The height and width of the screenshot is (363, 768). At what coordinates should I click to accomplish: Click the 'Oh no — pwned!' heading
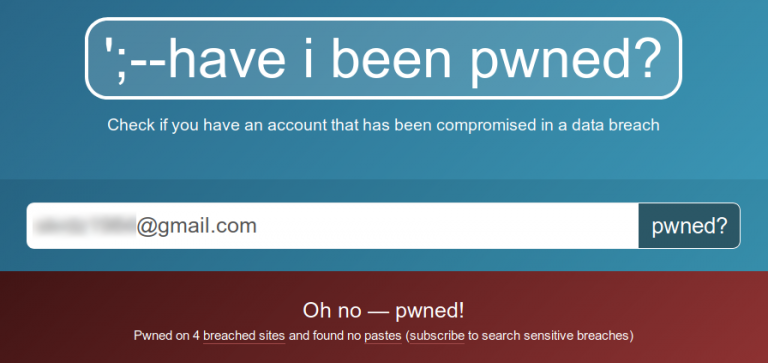click(384, 310)
